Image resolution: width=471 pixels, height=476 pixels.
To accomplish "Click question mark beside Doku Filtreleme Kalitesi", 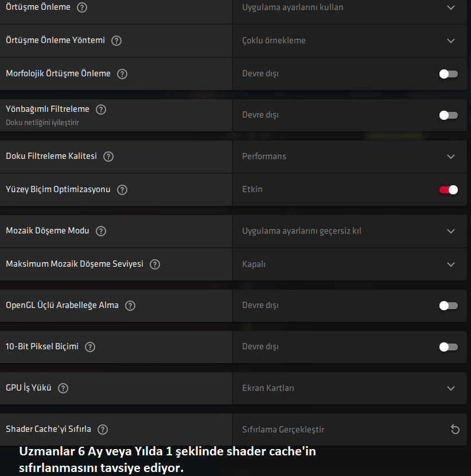I will point(108,157).
